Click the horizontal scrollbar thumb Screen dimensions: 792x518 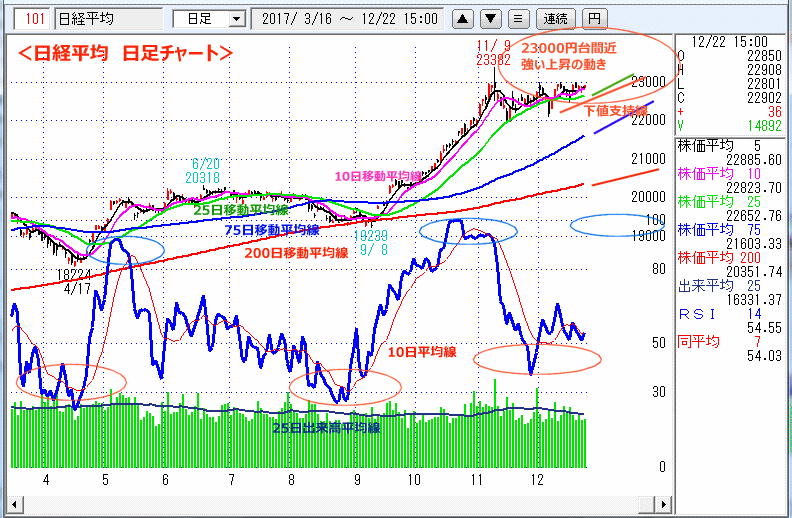pyautogui.click(x=647, y=504)
